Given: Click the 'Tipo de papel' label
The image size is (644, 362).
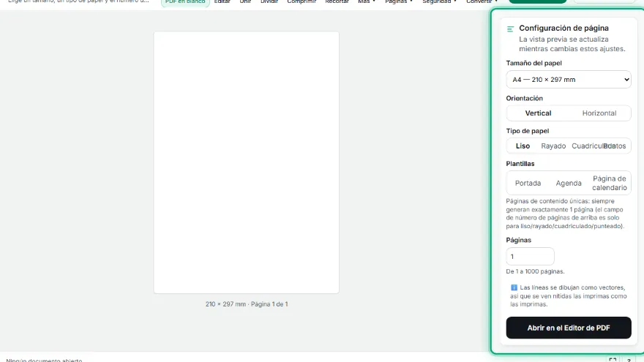Looking at the screenshot, I should [x=528, y=131].
